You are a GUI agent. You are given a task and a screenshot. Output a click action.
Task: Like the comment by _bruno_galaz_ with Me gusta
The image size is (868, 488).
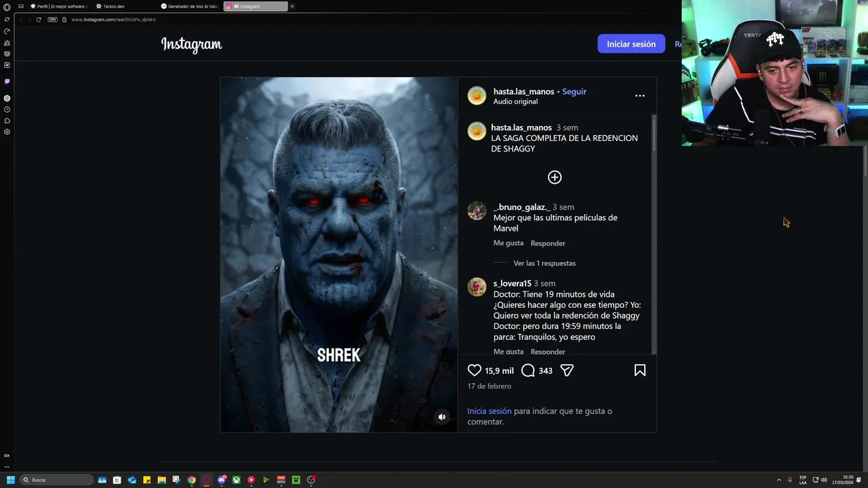(x=509, y=243)
